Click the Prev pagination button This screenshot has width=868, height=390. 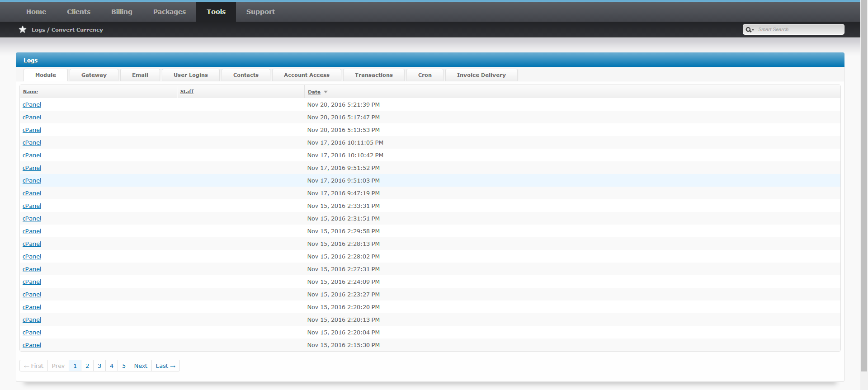pos(58,366)
